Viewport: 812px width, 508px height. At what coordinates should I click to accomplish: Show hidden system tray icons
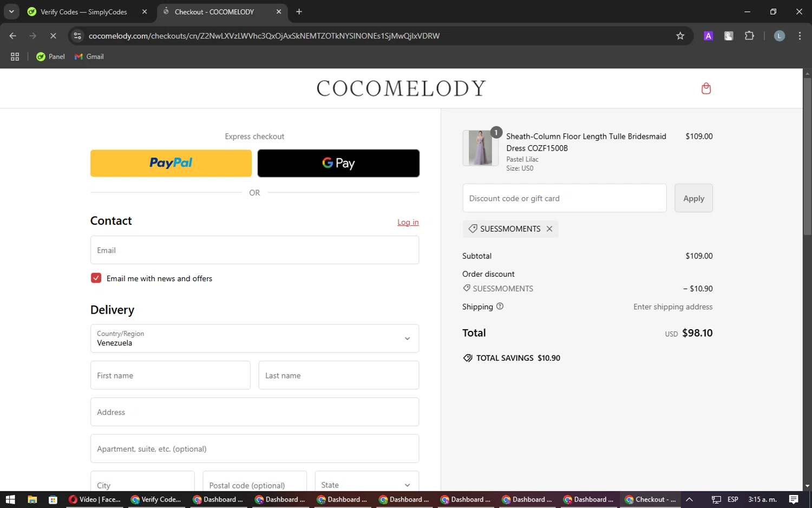[689, 499]
